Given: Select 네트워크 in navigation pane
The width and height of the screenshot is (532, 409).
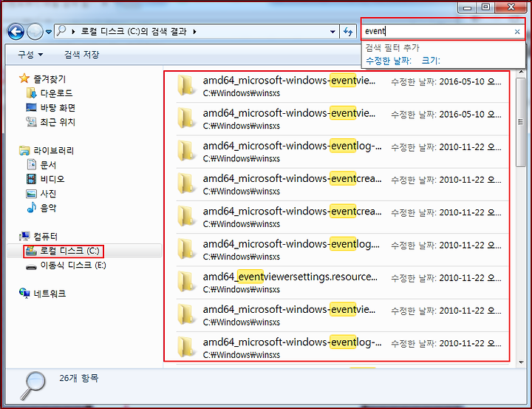Looking at the screenshot, I should tap(50, 294).
